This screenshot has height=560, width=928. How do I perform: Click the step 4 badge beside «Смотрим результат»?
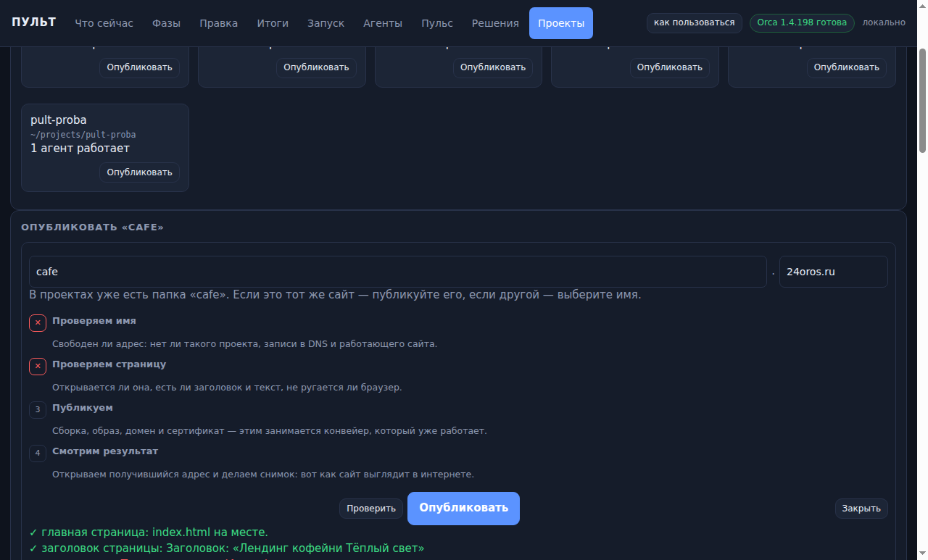(x=38, y=454)
